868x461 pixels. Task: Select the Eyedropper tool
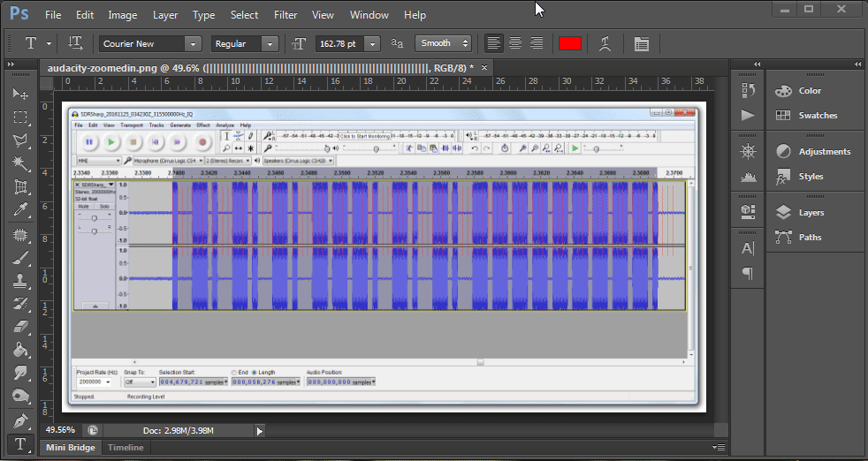pyautogui.click(x=20, y=210)
